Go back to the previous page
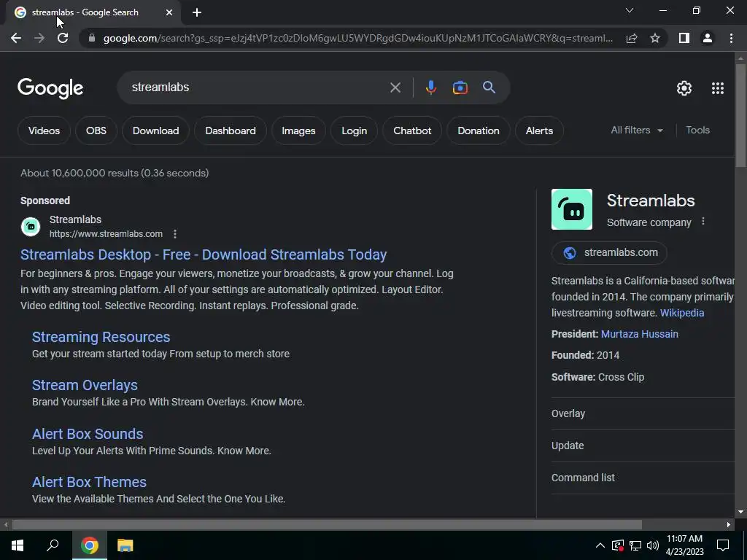The image size is (747, 560). click(16, 38)
